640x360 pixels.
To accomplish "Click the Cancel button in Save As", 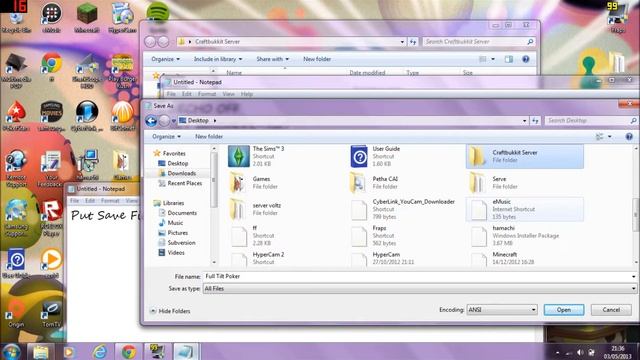I will tap(611, 310).
